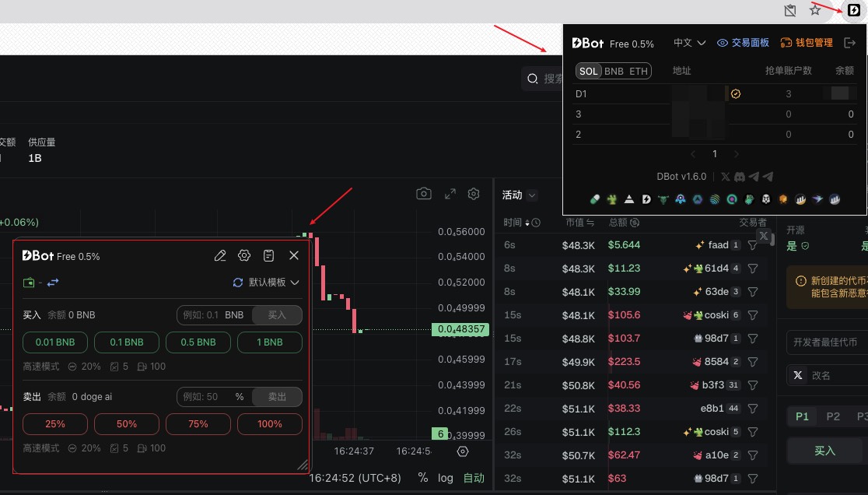The width and height of the screenshot is (868, 495).
Task: Open DBot trading panel settings gear
Action: pos(244,255)
